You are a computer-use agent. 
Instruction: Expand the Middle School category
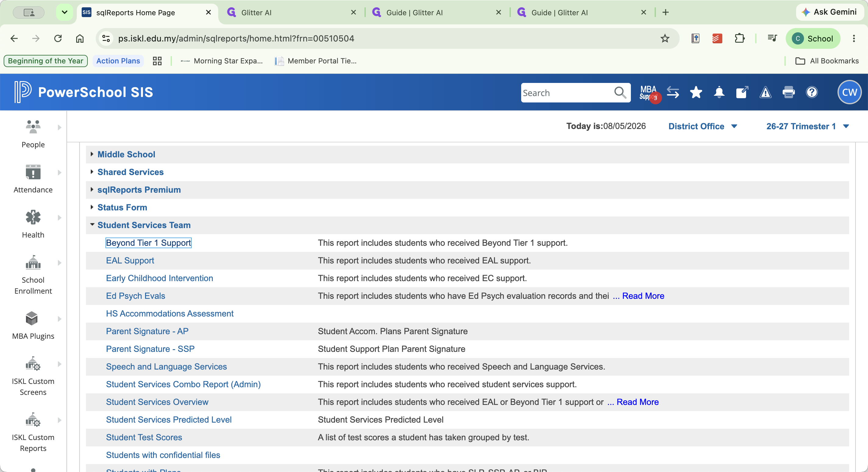point(126,154)
